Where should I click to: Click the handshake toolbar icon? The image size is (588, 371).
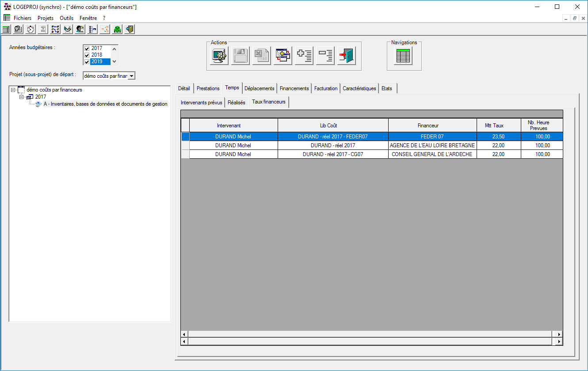68,30
